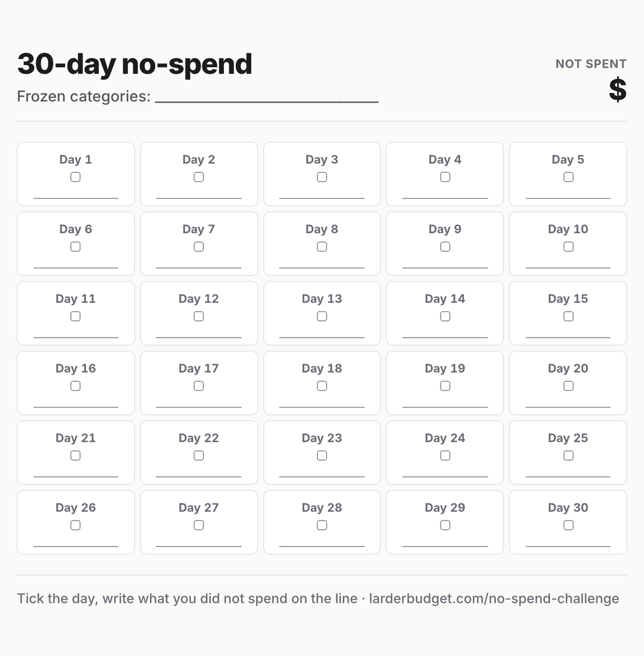The width and height of the screenshot is (644, 656).
Task: Check off Day 5
Action: tap(568, 177)
